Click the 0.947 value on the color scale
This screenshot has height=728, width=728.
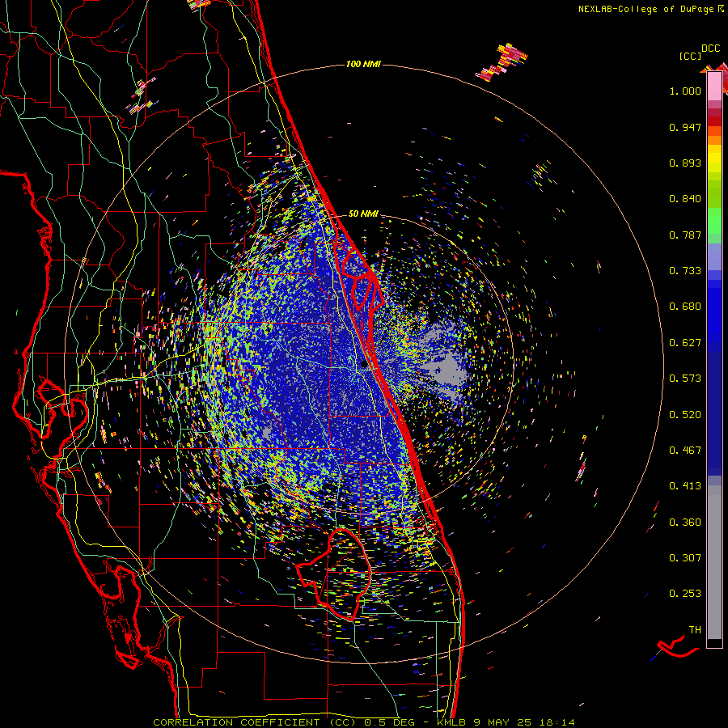tap(685, 127)
